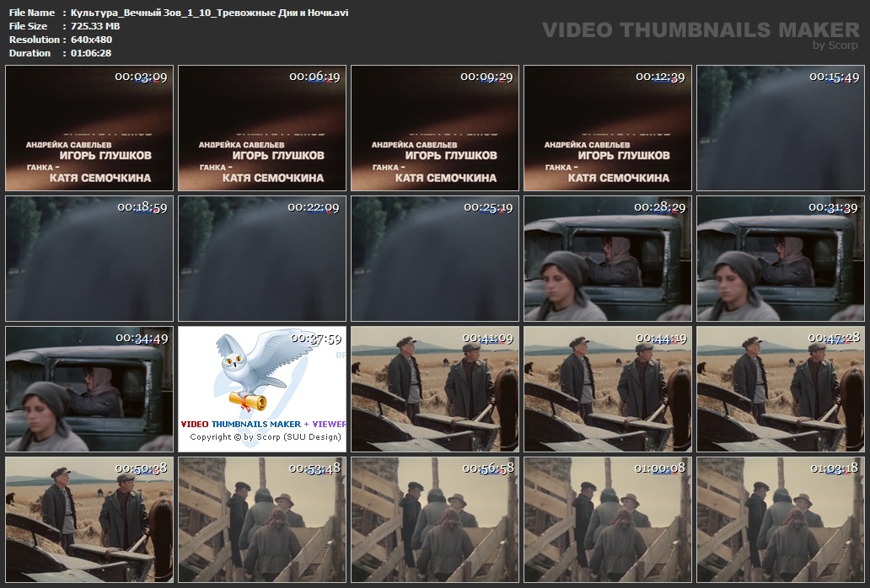The width and height of the screenshot is (870, 588).
Task: Click the Video Thumbnails Maker header logo
Action: tap(700, 31)
